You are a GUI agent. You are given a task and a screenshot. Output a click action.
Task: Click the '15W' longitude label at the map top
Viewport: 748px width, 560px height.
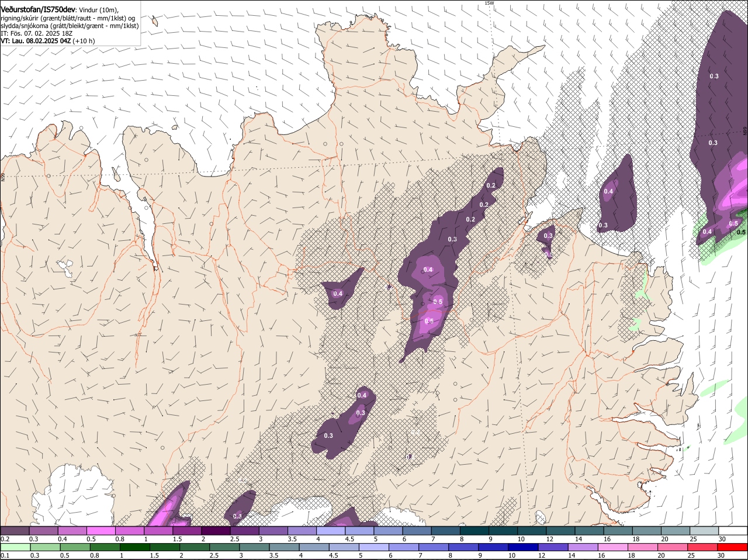[x=489, y=3]
